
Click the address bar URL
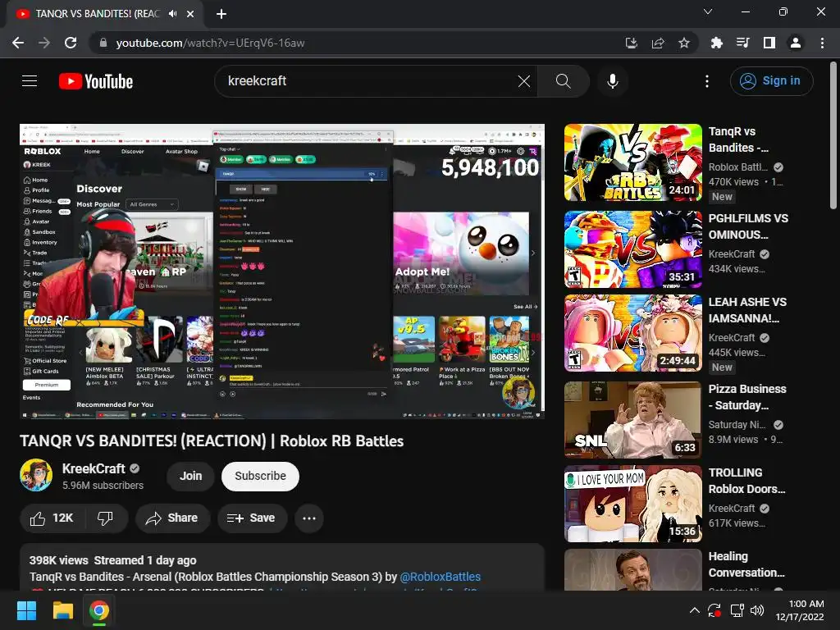(x=210, y=43)
